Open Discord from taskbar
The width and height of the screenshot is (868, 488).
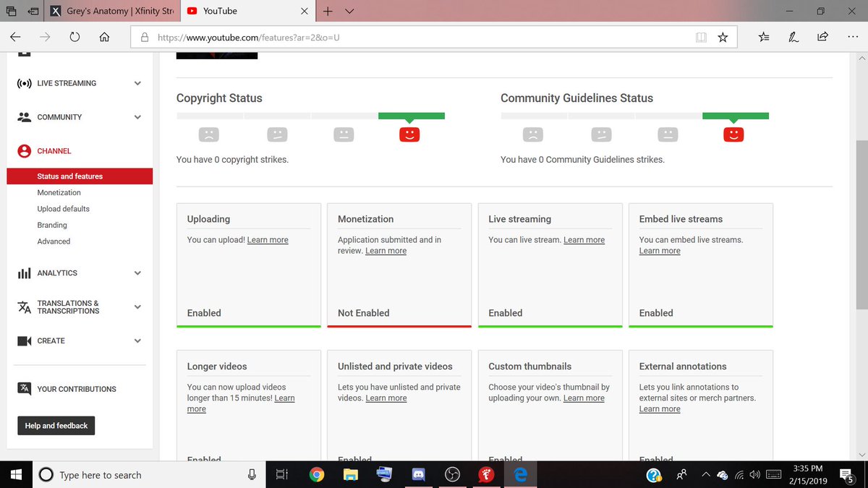(418, 475)
